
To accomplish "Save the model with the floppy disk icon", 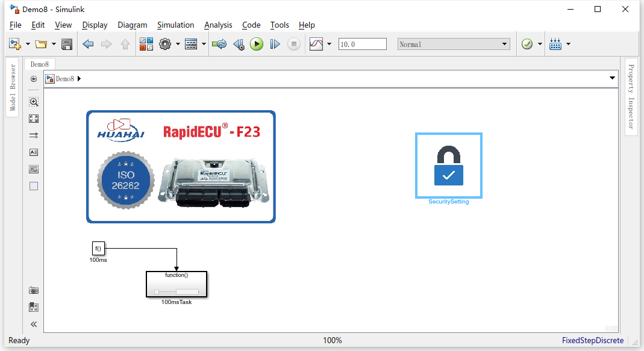I will [x=67, y=44].
